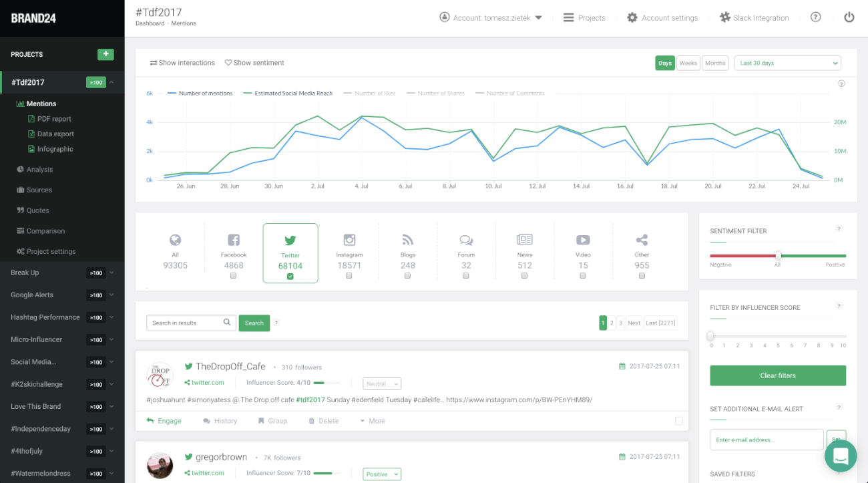Select the All sources globe icon
The width and height of the screenshot is (868, 483).
point(175,240)
